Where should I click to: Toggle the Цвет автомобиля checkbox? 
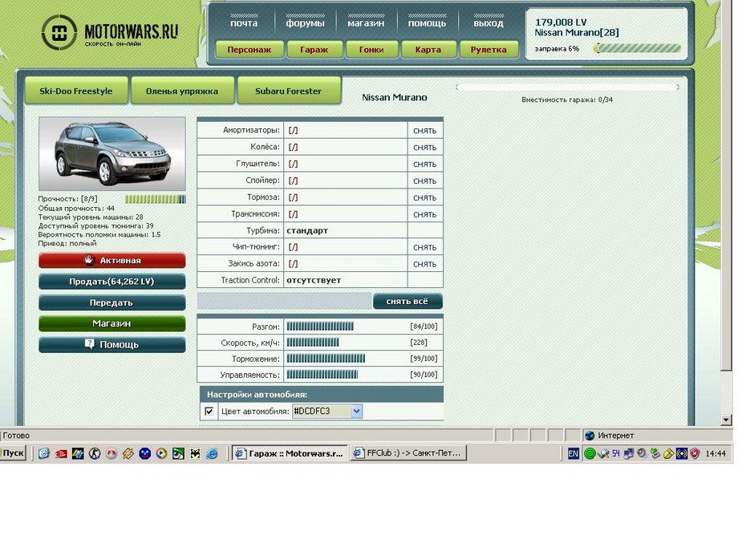[209, 411]
